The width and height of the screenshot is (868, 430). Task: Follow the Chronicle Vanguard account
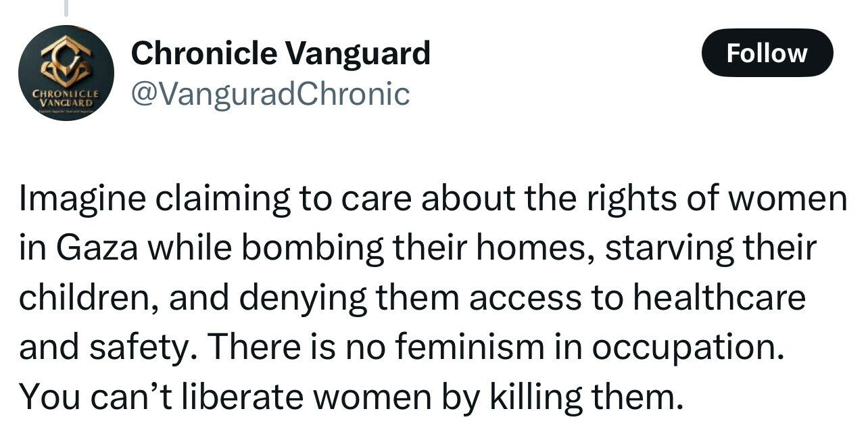pos(767,53)
